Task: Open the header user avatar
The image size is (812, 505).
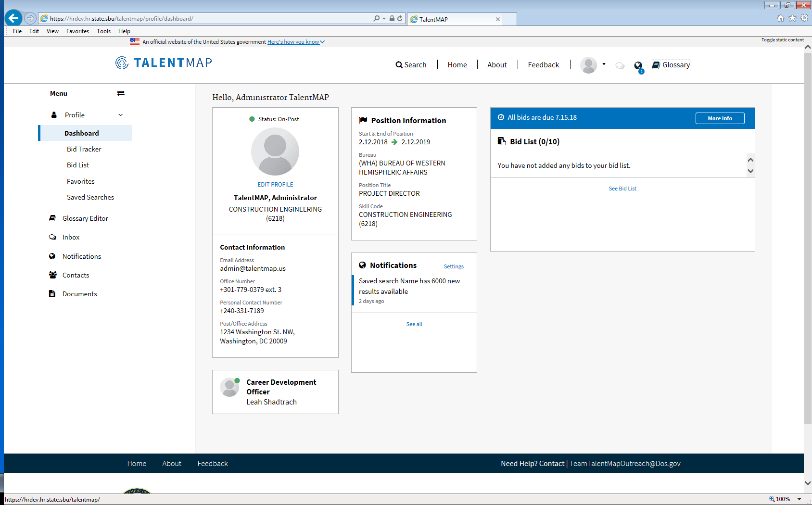Action: pyautogui.click(x=588, y=65)
